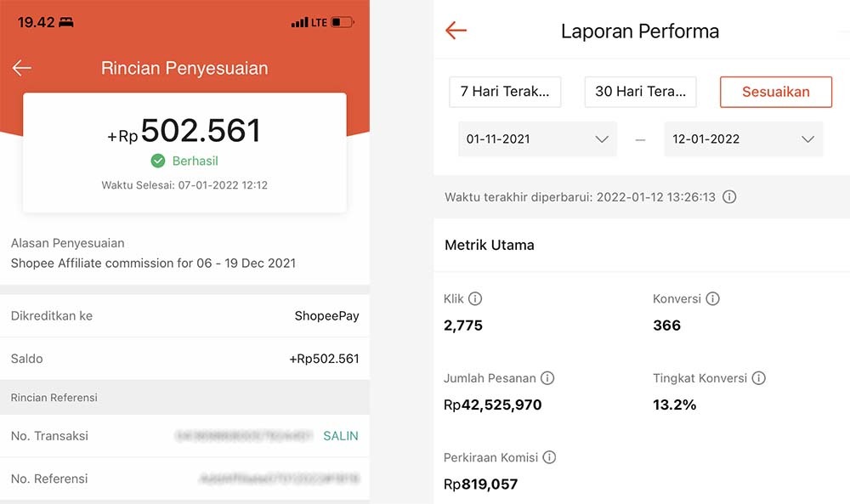The image size is (850, 504).
Task: Tap info icon next to last updated time
Action: tap(729, 197)
